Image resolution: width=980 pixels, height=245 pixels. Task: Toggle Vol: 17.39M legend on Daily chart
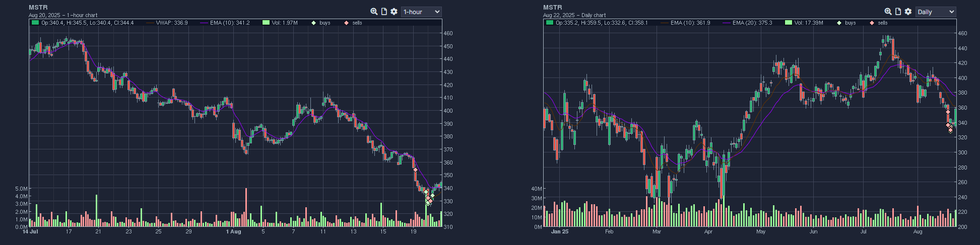pos(804,23)
